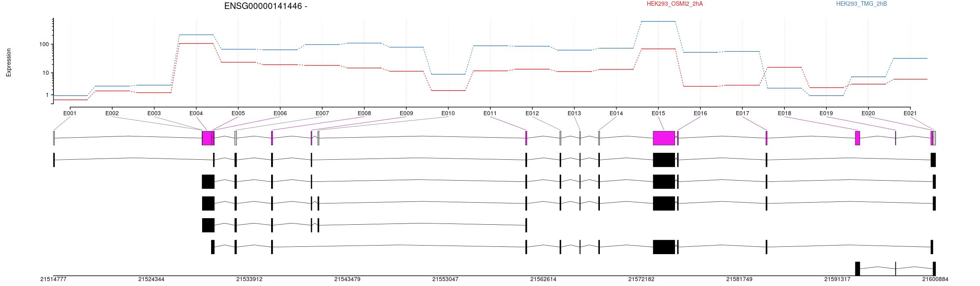The height and width of the screenshot is (286, 980).
Task: Click the exon label E015
Action: click(658, 113)
